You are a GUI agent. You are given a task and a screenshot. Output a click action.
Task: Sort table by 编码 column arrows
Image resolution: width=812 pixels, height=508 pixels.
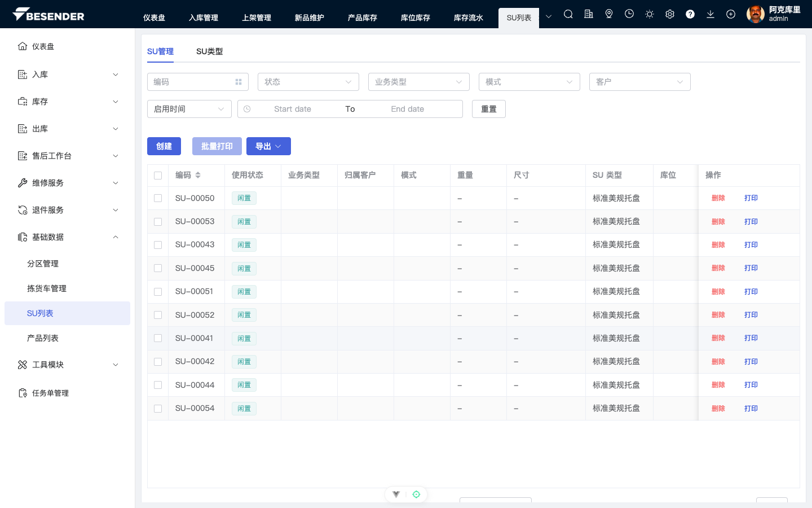pos(198,176)
